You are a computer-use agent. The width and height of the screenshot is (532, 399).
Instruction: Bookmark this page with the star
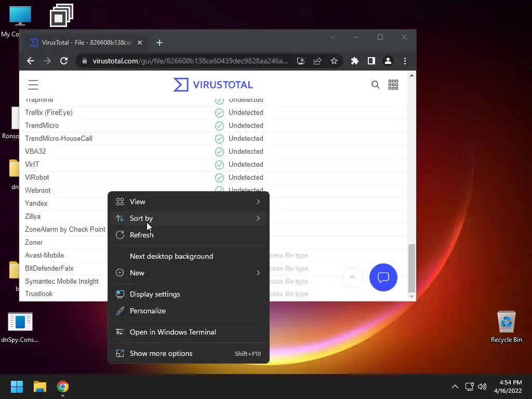click(334, 61)
